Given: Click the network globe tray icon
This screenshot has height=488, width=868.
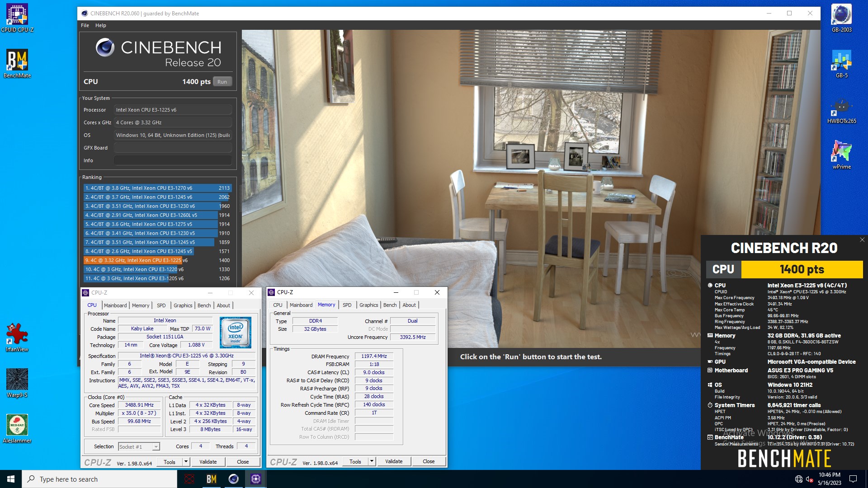Looking at the screenshot, I should [x=798, y=479].
